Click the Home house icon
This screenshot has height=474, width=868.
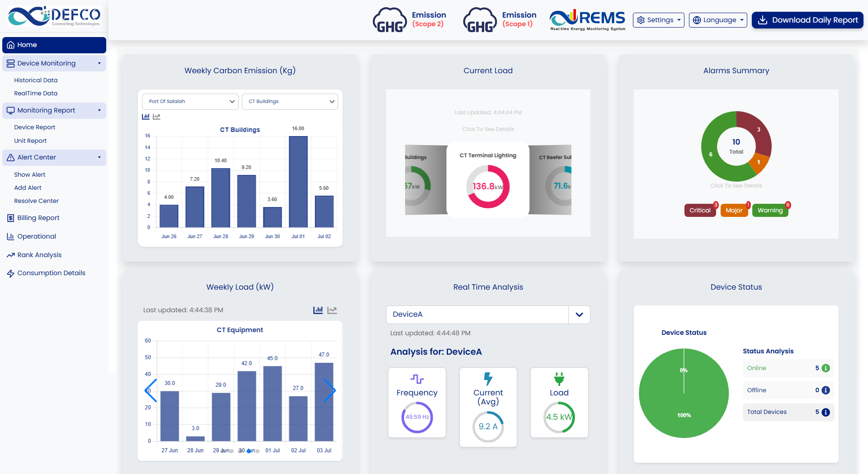click(x=11, y=45)
